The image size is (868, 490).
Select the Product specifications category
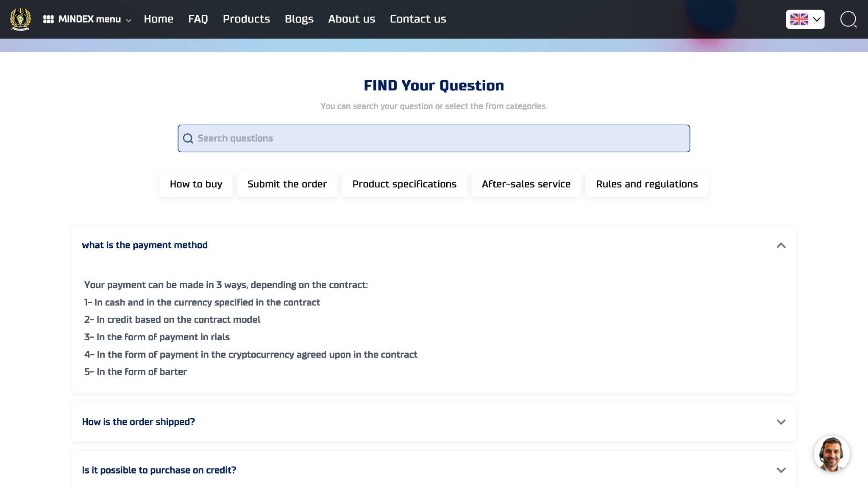click(x=404, y=184)
